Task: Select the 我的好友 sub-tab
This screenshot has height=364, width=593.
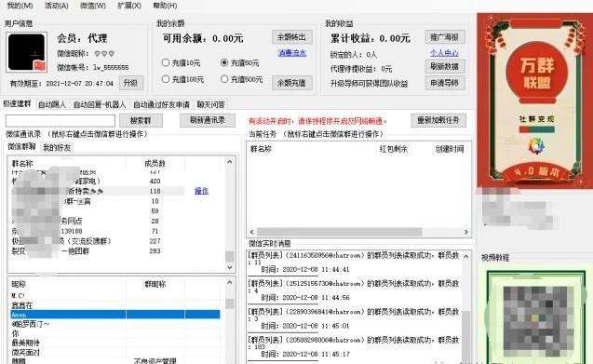Action: pyautogui.click(x=57, y=148)
